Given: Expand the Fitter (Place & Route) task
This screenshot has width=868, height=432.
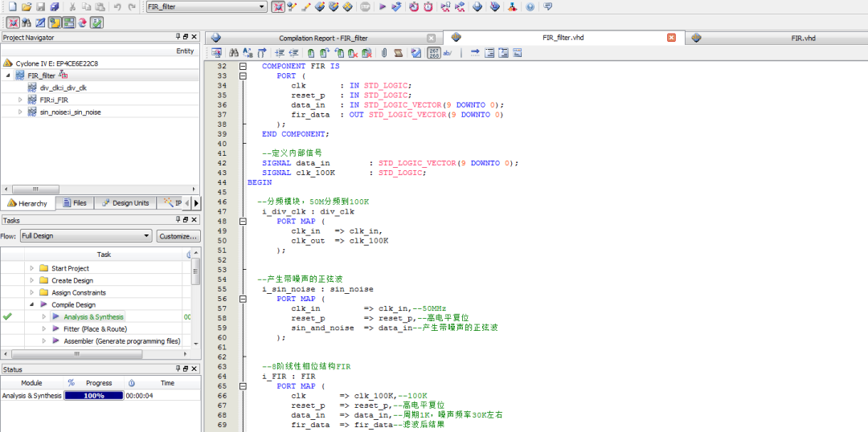Looking at the screenshot, I should 44,329.
